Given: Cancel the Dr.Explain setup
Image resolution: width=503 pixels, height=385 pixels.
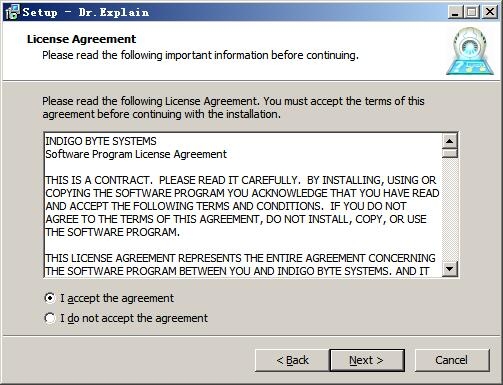Looking at the screenshot, I should pos(452,360).
